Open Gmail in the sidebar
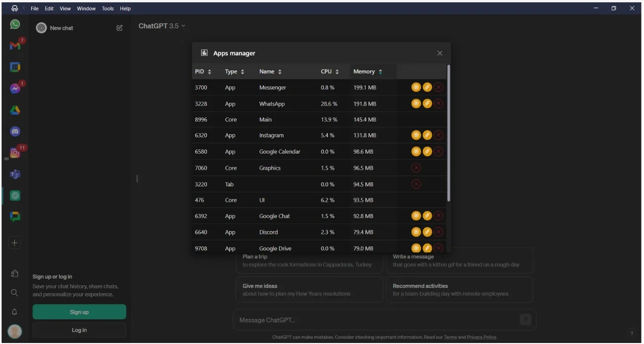 point(15,45)
